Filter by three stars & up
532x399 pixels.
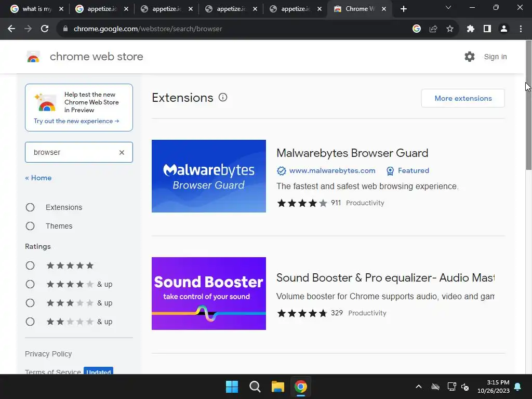click(x=30, y=303)
